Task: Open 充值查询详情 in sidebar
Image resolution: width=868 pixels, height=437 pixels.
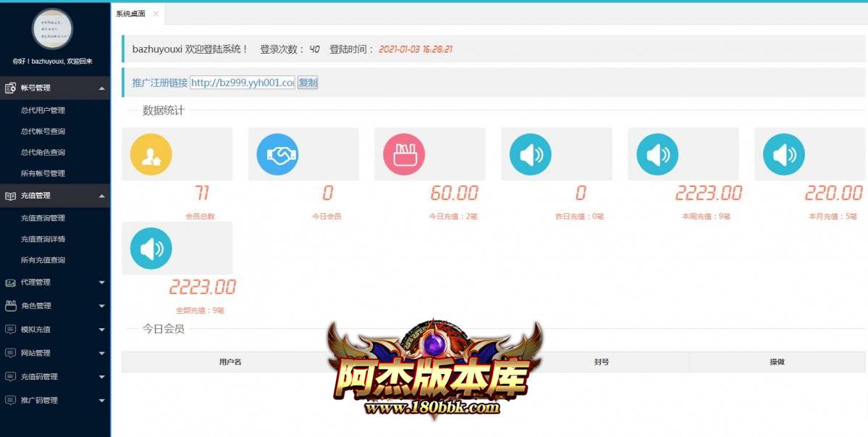Action: pos(43,239)
